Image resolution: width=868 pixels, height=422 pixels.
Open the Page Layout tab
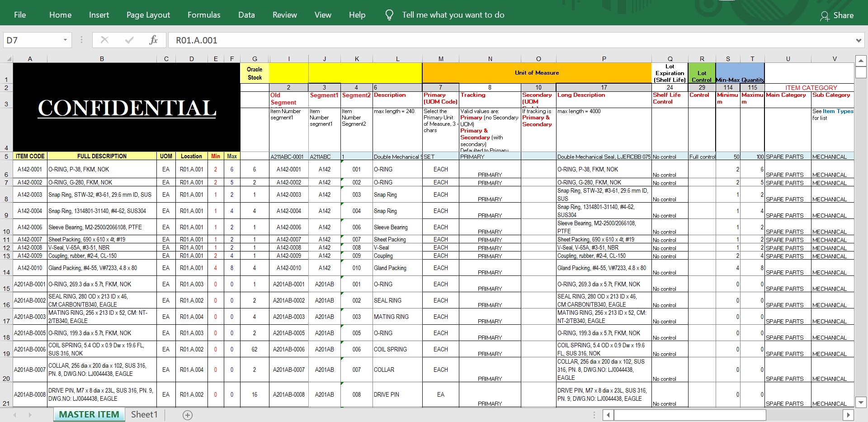(x=148, y=15)
